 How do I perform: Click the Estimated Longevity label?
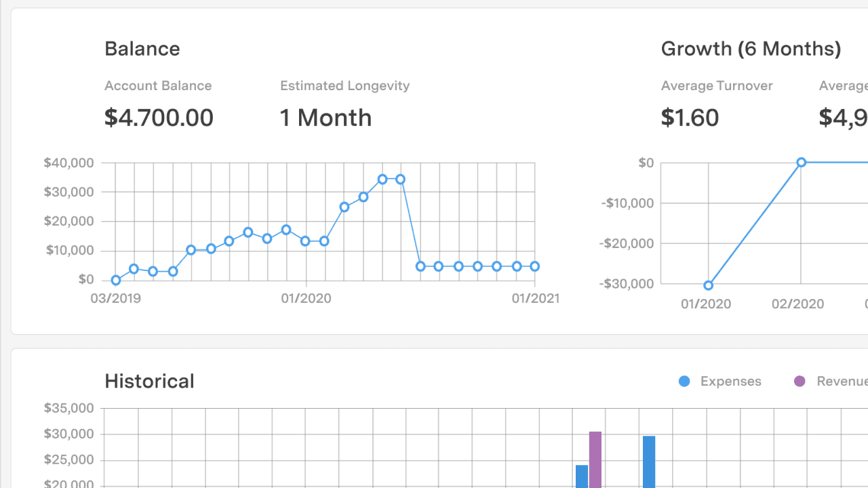[x=344, y=86]
